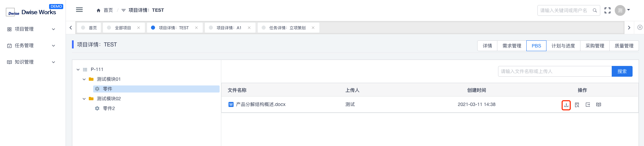Collapse the 测试模块01 tree node

click(x=84, y=79)
